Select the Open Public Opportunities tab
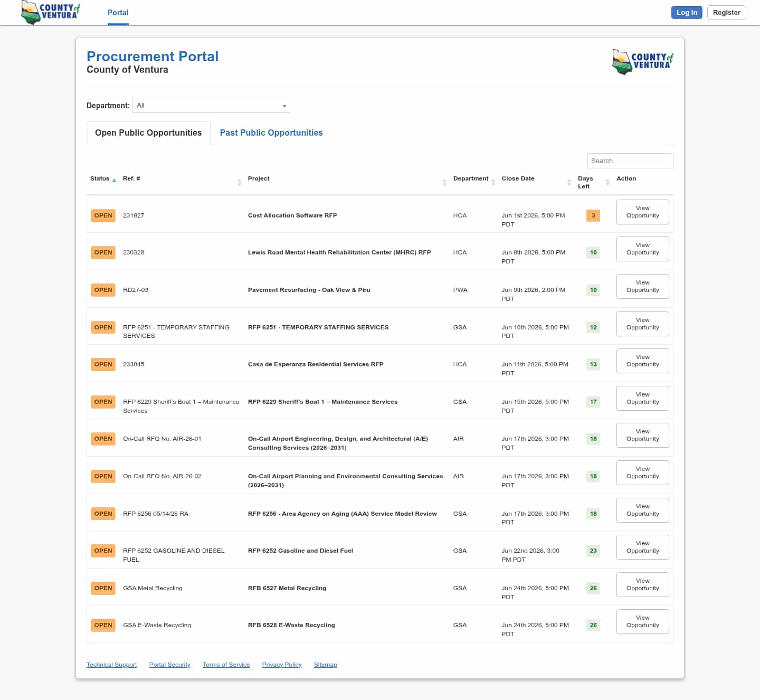 [148, 133]
